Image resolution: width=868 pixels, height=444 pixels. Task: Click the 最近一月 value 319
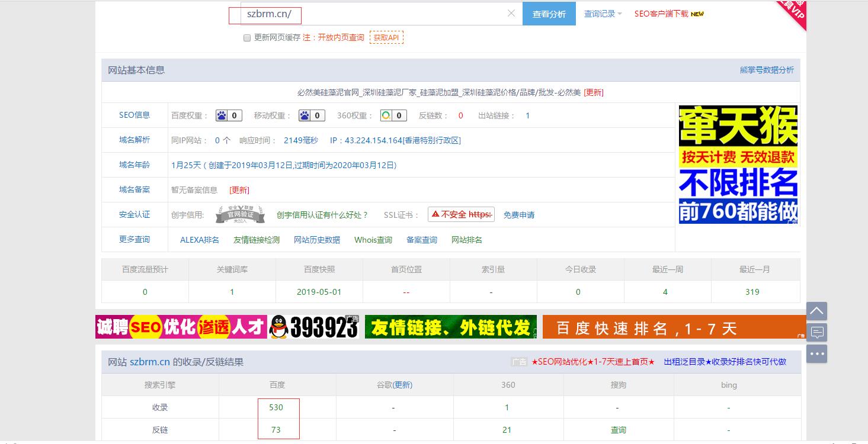752,292
